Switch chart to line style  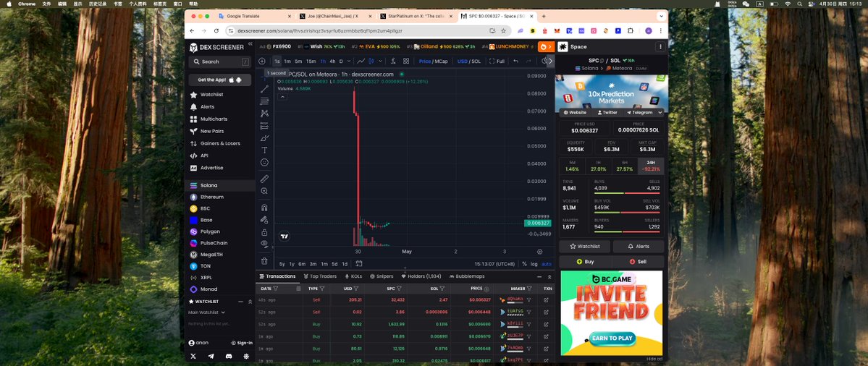(x=361, y=61)
